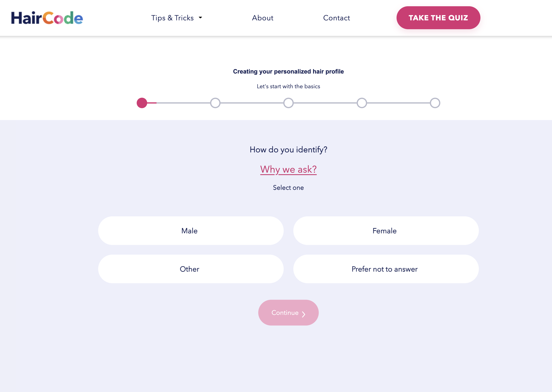Open the 'Why we ask?' link
552x392 pixels.
click(x=288, y=169)
